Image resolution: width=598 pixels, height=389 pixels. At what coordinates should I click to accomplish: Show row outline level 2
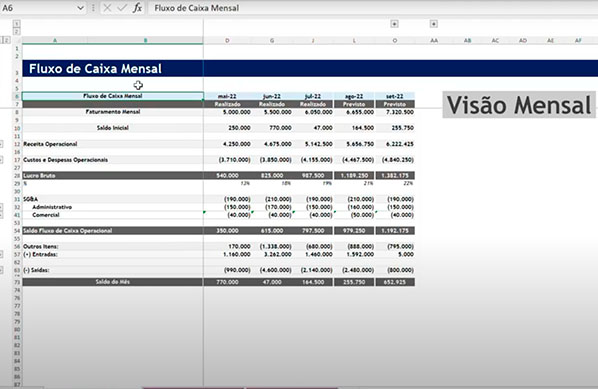6,40
